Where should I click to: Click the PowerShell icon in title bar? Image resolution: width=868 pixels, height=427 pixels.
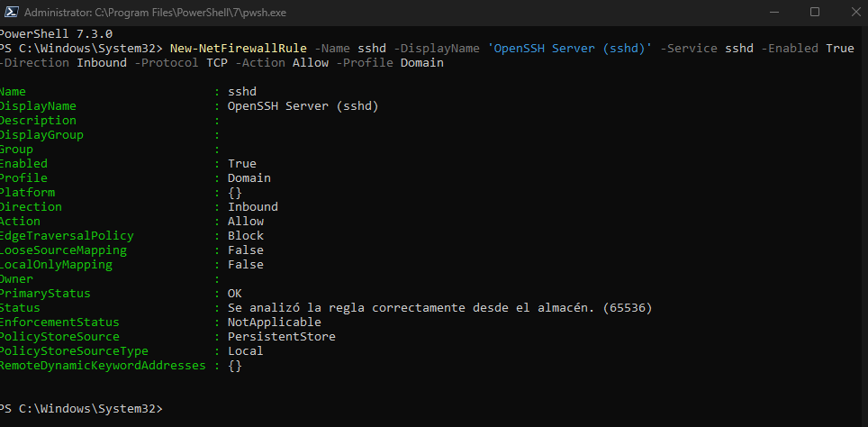coord(11,13)
